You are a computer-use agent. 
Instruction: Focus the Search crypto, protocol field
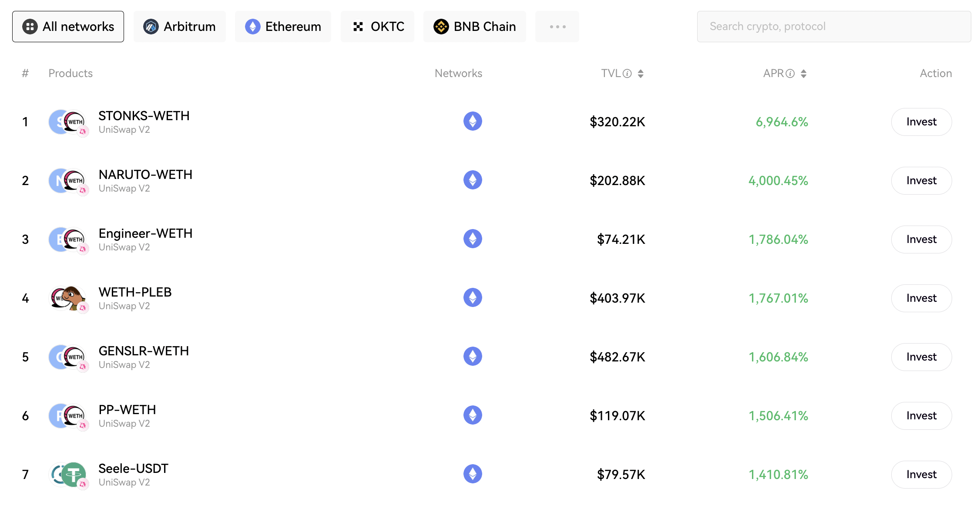coord(834,27)
